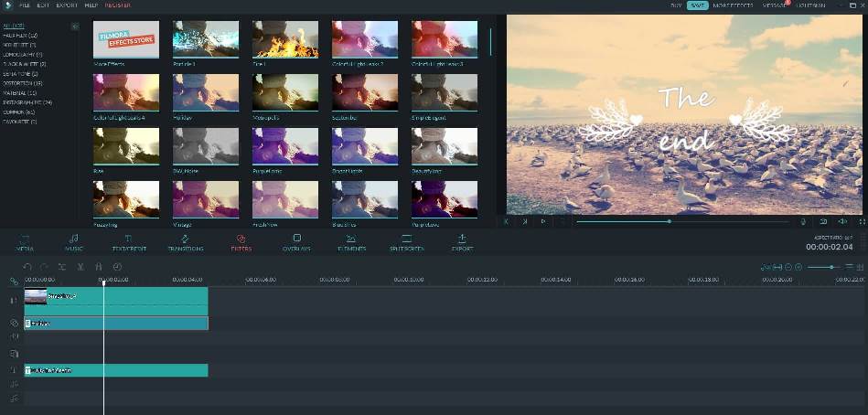Click the BUY button
The image size is (868, 415).
(x=676, y=5)
